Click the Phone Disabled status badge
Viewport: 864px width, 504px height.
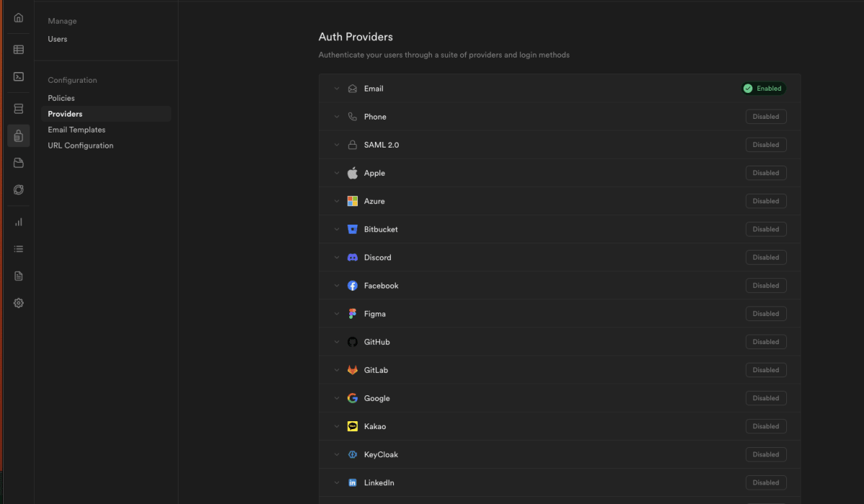tap(766, 117)
